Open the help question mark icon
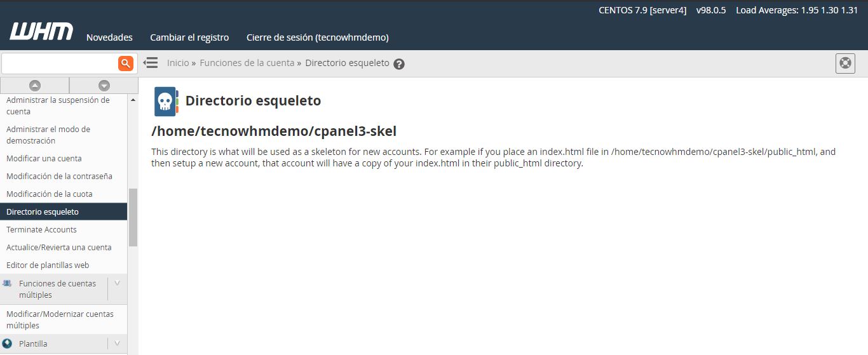The height and width of the screenshot is (355, 868). pyautogui.click(x=399, y=64)
